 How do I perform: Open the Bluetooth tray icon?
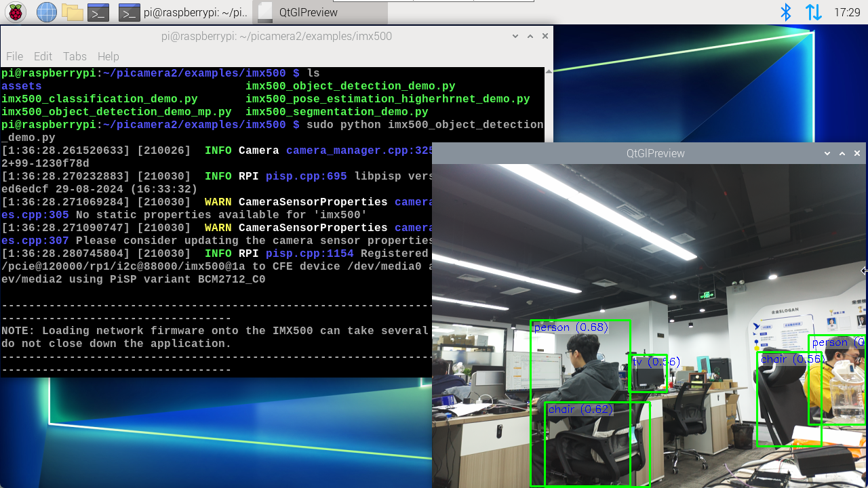[786, 12]
